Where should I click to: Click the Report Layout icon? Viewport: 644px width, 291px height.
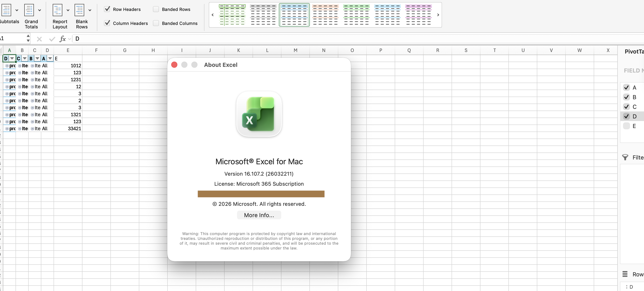pyautogui.click(x=58, y=10)
